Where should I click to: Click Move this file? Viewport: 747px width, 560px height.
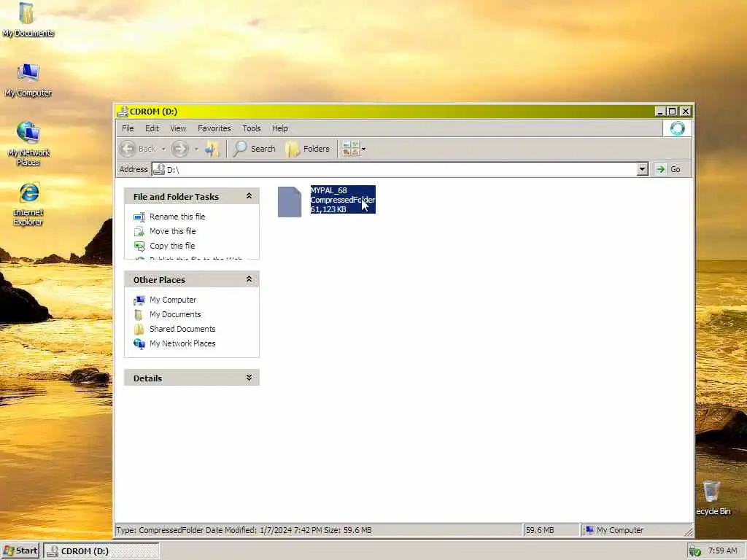pyautogui.click(x=172, y=231)
